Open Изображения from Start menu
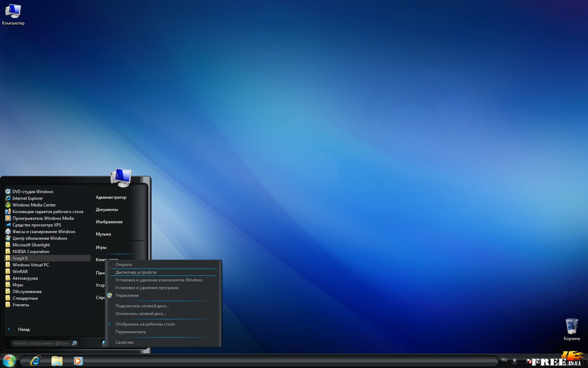588x368 pixels. [x=109, y=222]
